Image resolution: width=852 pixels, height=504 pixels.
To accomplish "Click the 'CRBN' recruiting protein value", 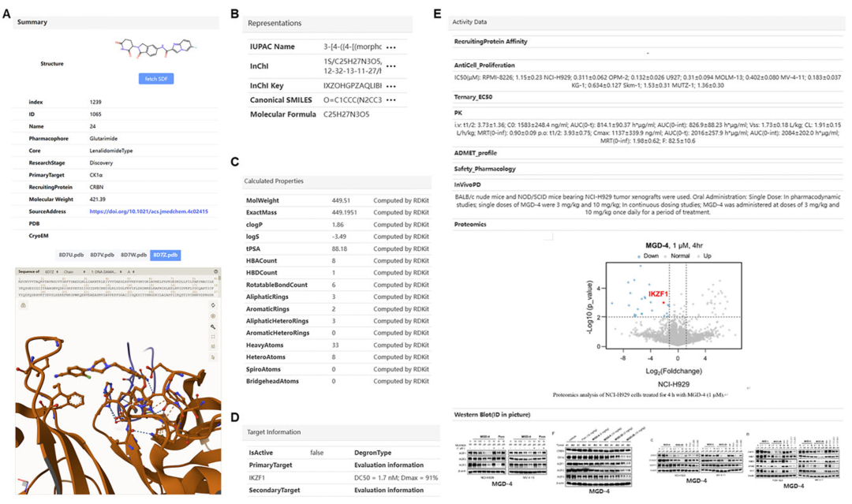I will [96, 187].
